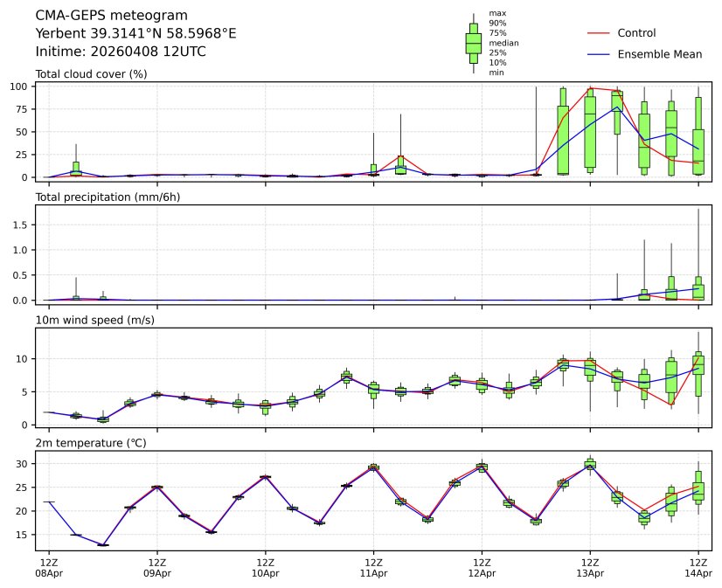
Task: Click the median label in the box-plot legend
Action: 501,43
